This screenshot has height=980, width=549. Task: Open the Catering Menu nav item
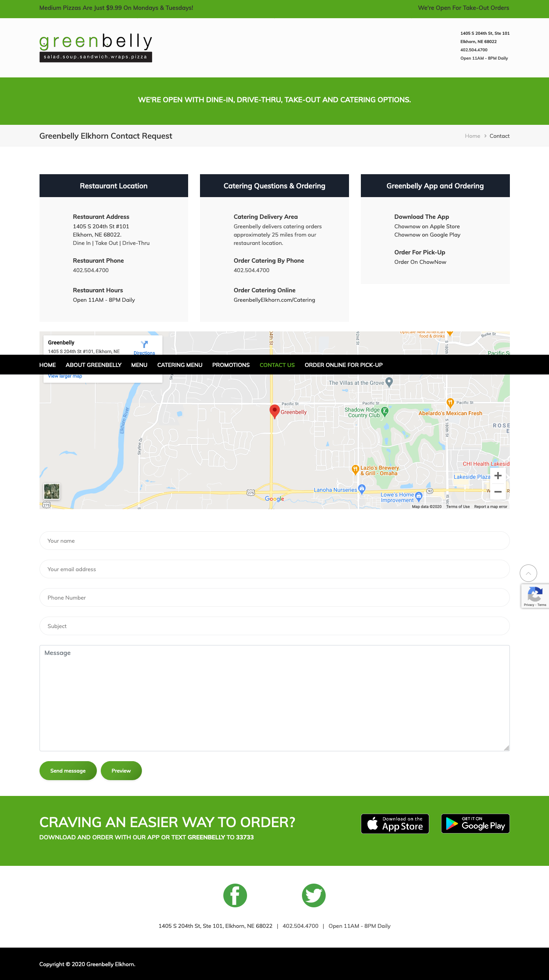[180, 365]
